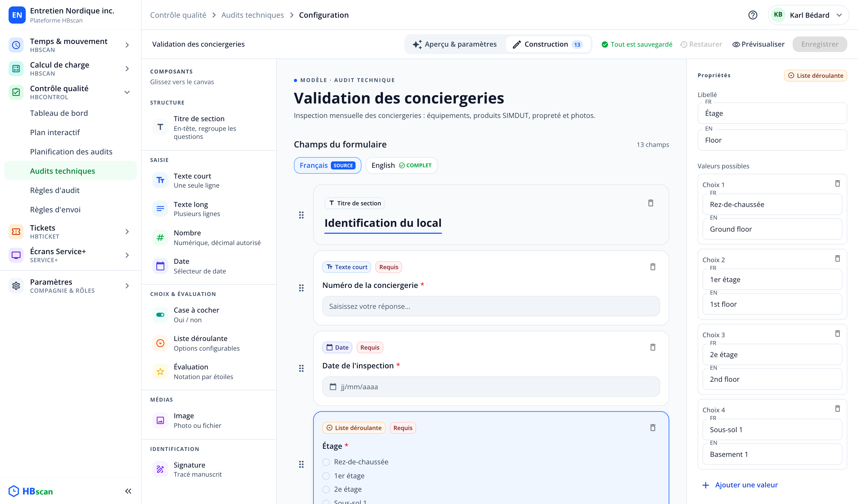858x504 pixels.
Task: Remove Choix 3 2e étage value
Action: tap(837, 333)
